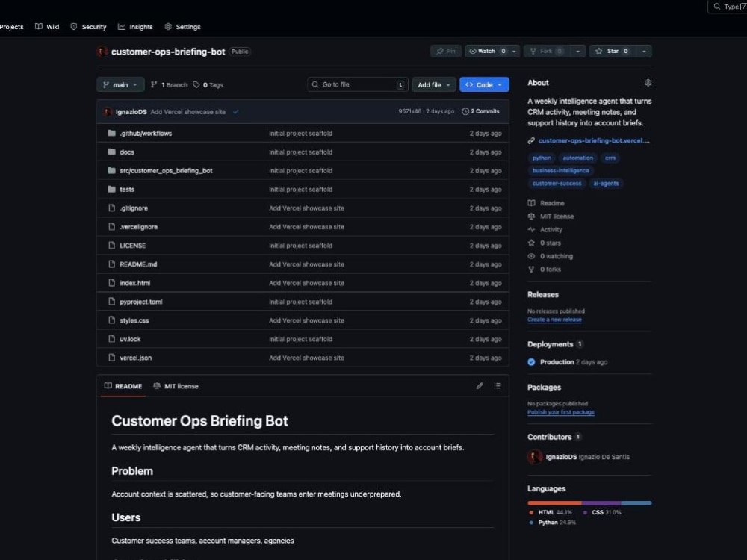Open the Code dropdown button
The image size is (747, 560).
pos(484,85)
